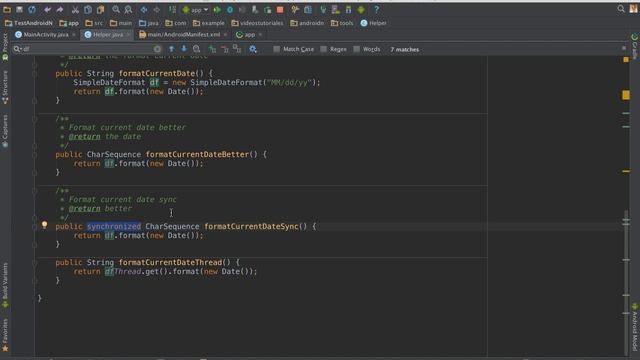
Task: Enable Words checkbox
Action: tap(357, 49)
